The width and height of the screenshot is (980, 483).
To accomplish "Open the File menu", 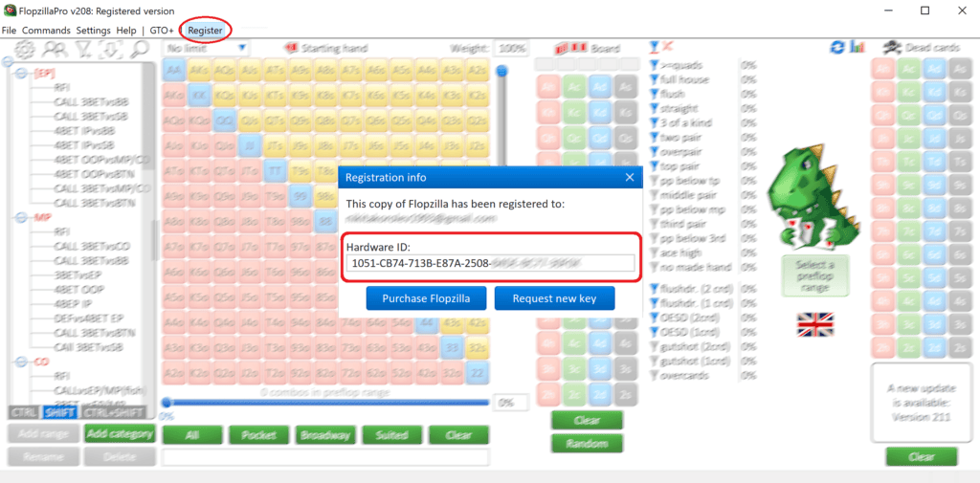I will [x=9, y=30].
